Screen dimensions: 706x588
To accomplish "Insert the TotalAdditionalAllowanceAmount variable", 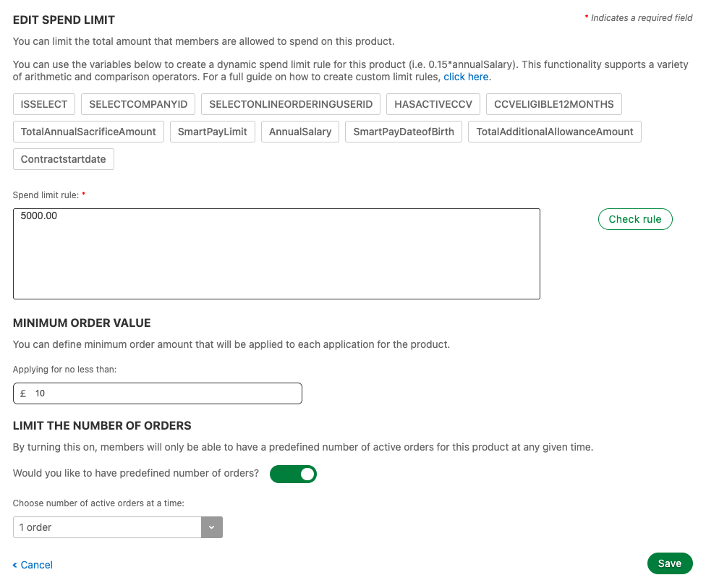I will click(x=555, y=132).
